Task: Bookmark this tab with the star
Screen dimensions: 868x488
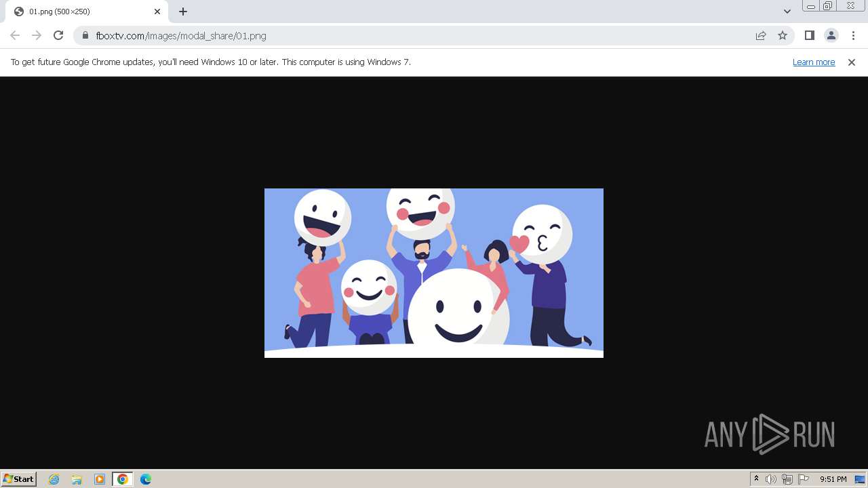Action: coord(783,35)
